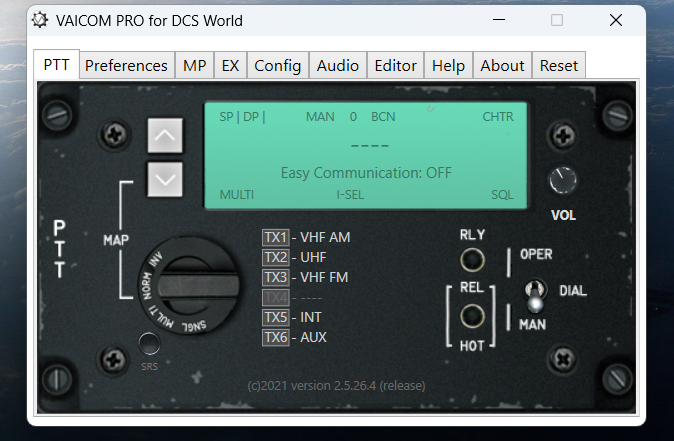The width and height of the screenshot is (674, 441).
Task: Click the SQL label on the display
Action: tap(502, 195)
